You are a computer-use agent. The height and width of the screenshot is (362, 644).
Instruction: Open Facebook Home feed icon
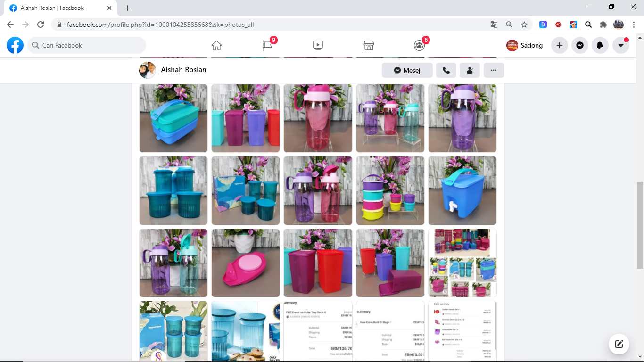coord(216,45)
